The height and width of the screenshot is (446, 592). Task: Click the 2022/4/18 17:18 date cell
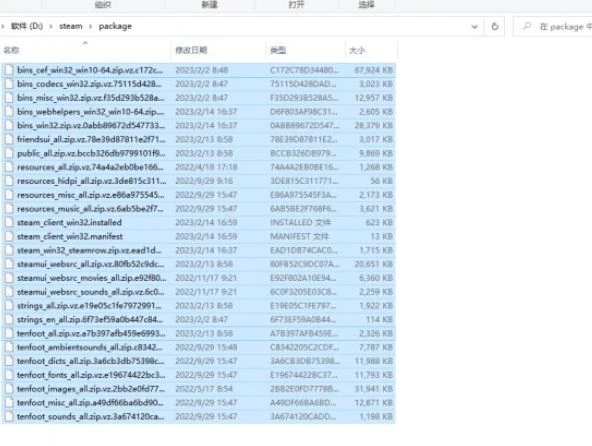click(206, 167)
